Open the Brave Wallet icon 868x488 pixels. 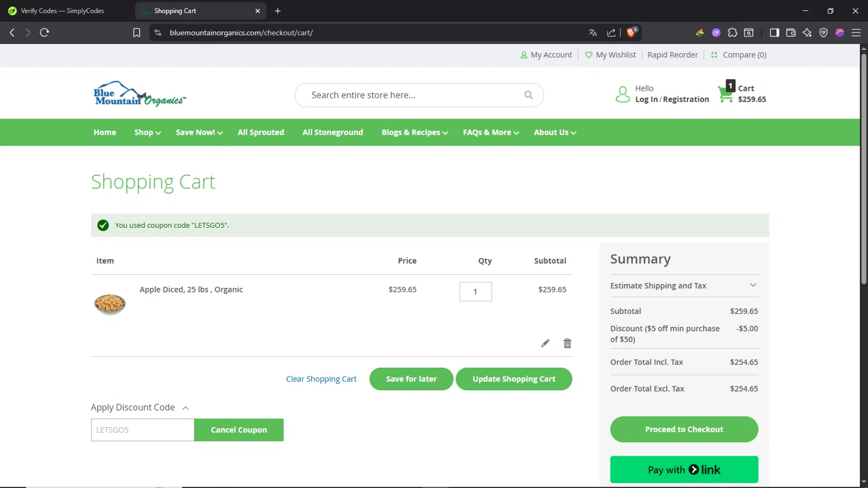[791, 33]
